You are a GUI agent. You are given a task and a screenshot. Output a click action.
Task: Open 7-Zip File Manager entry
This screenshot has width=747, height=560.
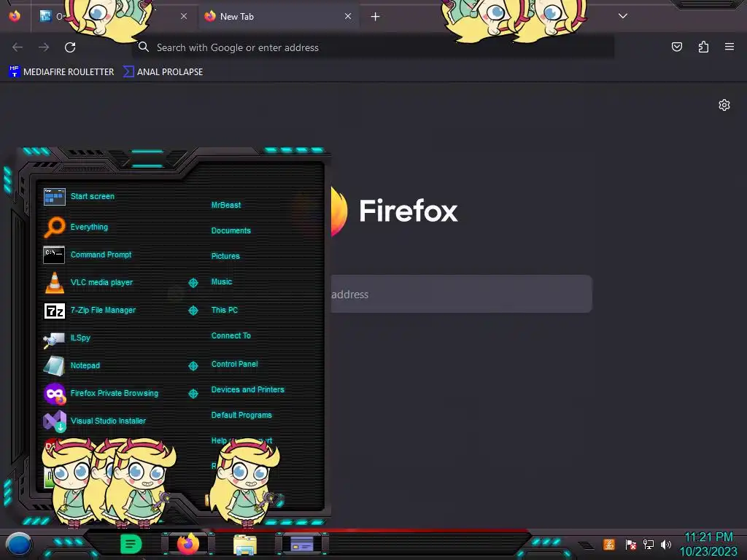tap(103, 310)
